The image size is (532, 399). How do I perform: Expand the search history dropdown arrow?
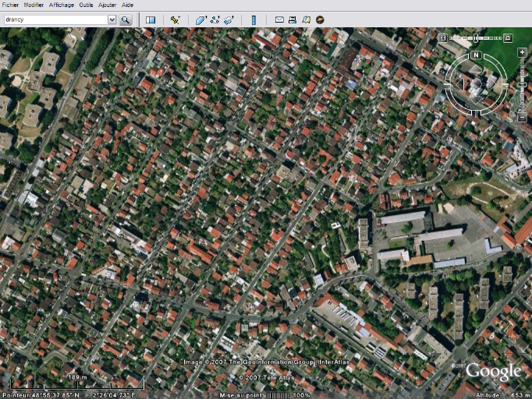[112, 19]
